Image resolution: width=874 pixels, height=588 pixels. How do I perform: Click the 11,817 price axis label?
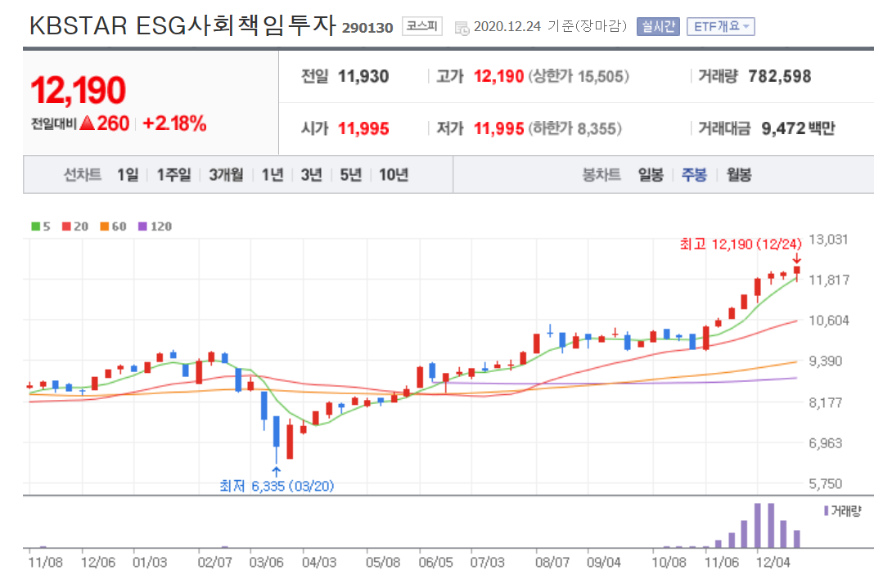(829, 280)
